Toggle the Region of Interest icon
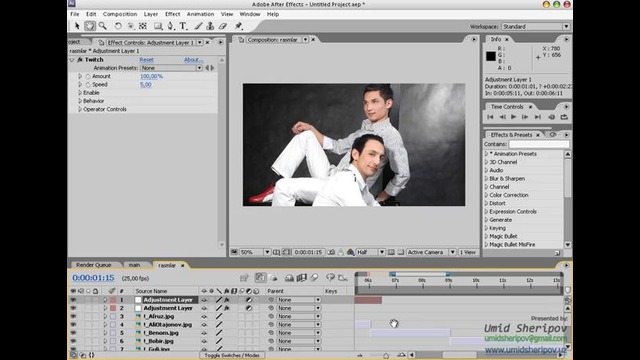640x360 pixels. click(391, 252)
